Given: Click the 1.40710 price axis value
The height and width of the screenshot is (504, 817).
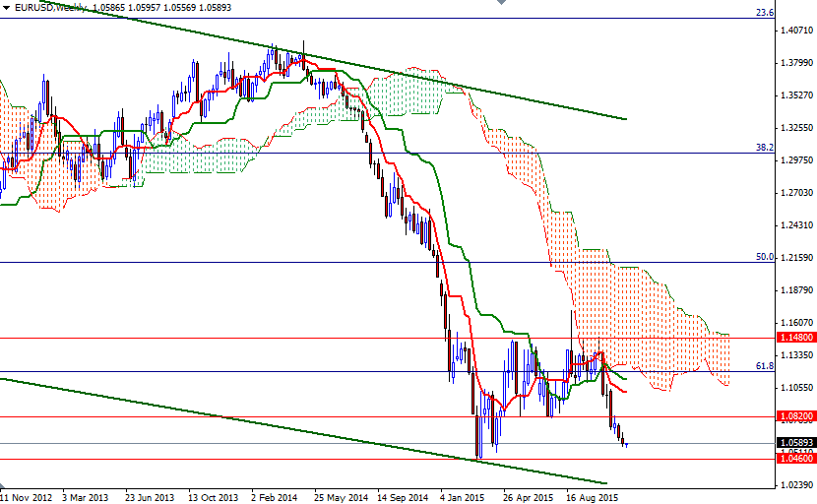Looking at the screenshot, I should pyautogui.click(x=796, y=31).
